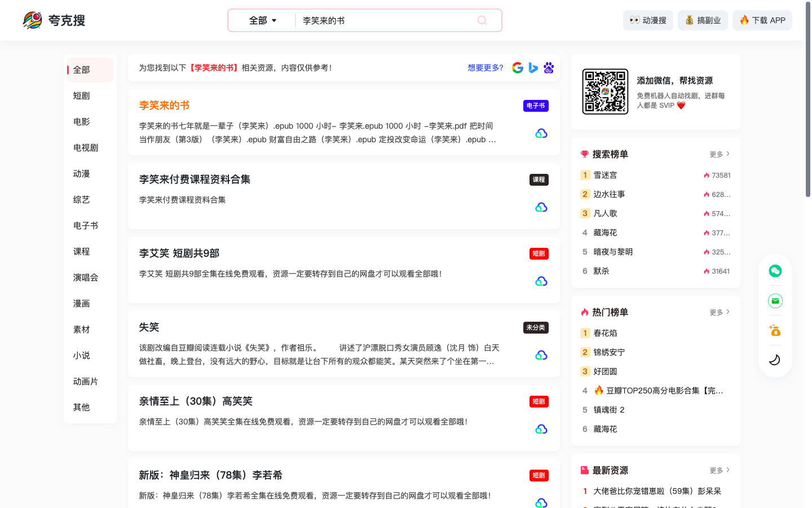Viewport: 812px width, 508px height.
Task: Select 其他 category in sidebar
Action: tap(90, 408)
